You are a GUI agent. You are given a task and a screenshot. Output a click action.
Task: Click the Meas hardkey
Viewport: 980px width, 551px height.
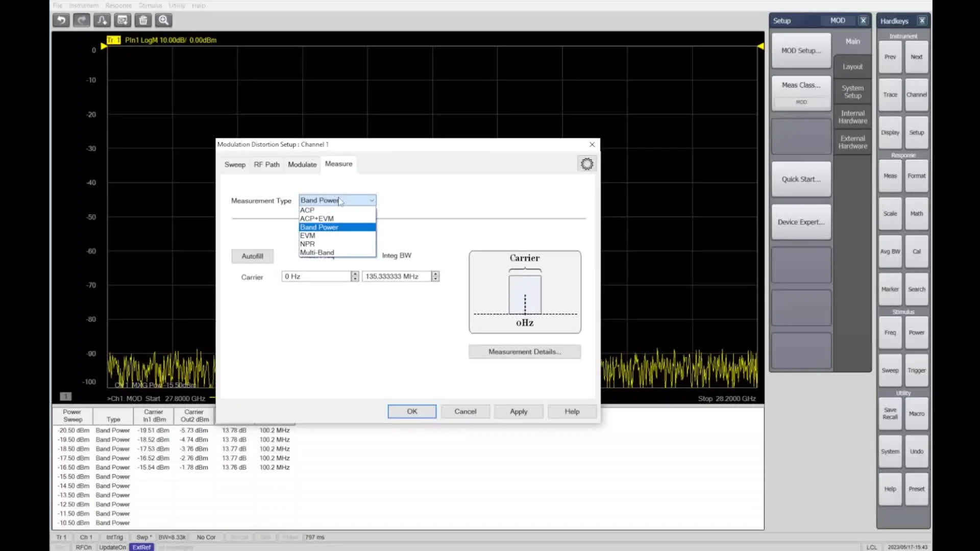tap(890, 176)
